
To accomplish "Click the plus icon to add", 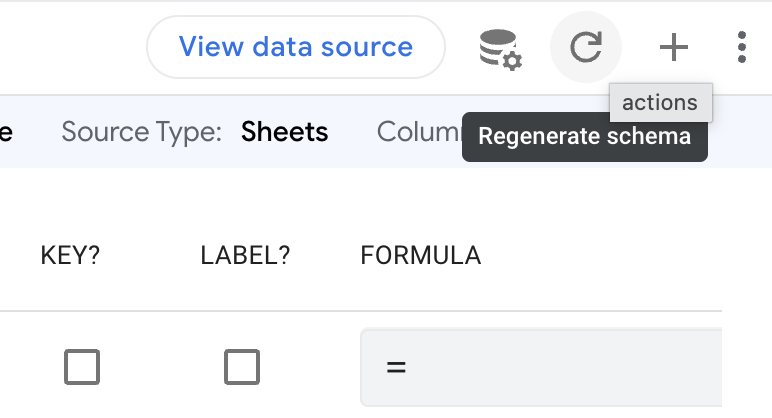I will 674,47.
